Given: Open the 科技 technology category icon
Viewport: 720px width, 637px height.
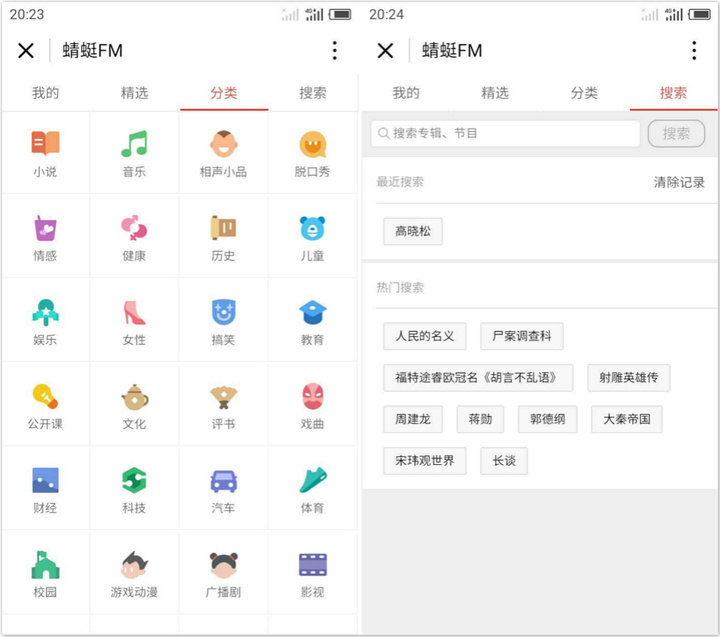Looking at the screenshot, I should coord(134,480).
